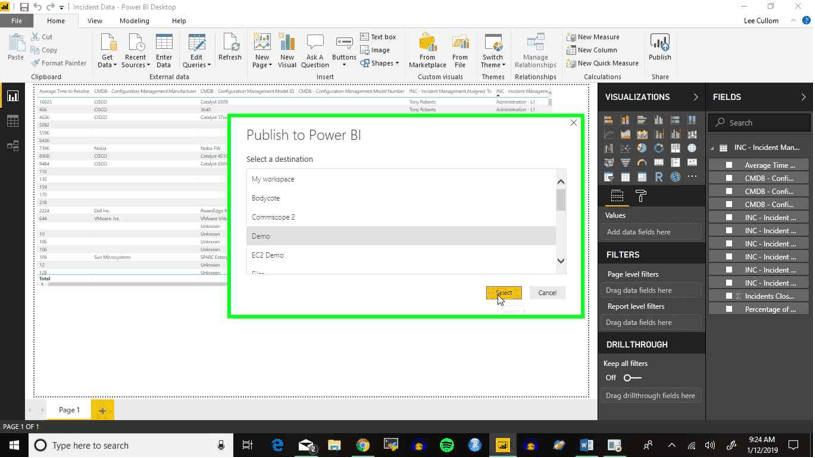This screenshot has height=458, width=815.
Task: Choose My workspace destination
Action: [x=401, y=179]
